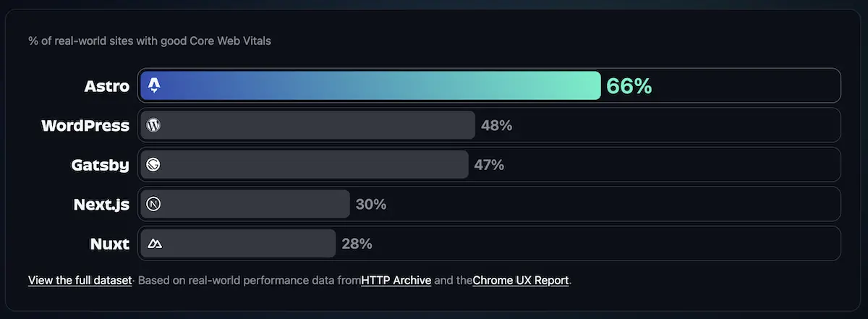This screenshot has height=319, width=868.
Task: Open the View the full dataset link
Action: (x=80, y=280)
